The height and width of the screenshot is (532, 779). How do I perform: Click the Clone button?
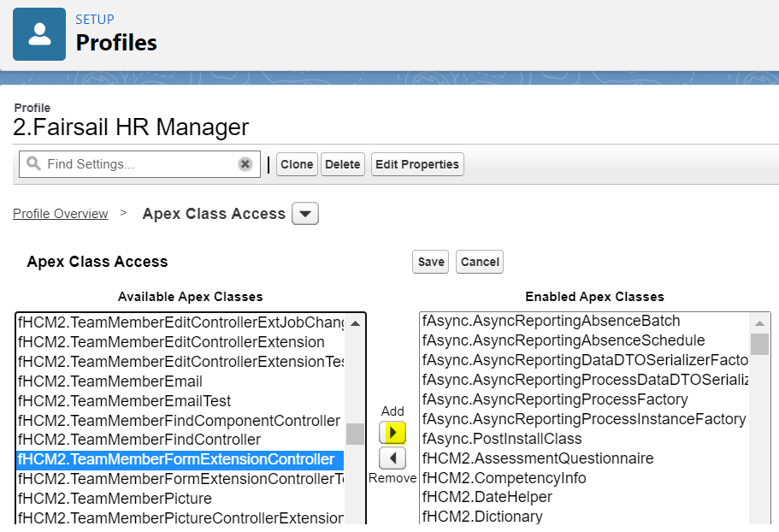coord(297,164)
